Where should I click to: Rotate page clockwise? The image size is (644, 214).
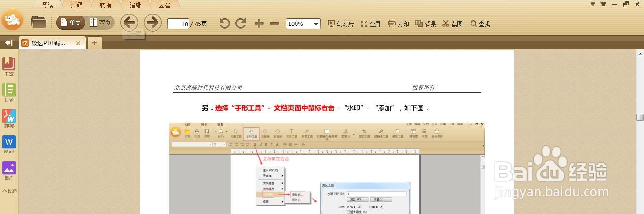(x=241, y=23)
